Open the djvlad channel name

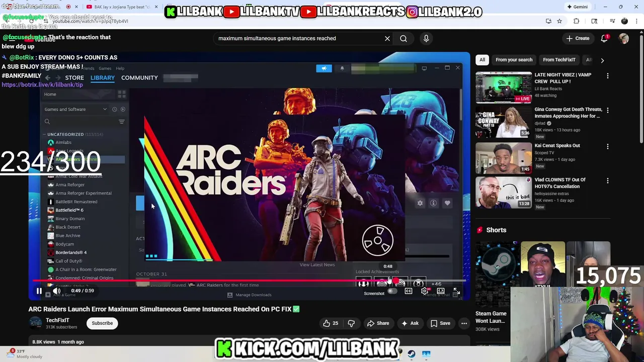click(x=540, y=123)
